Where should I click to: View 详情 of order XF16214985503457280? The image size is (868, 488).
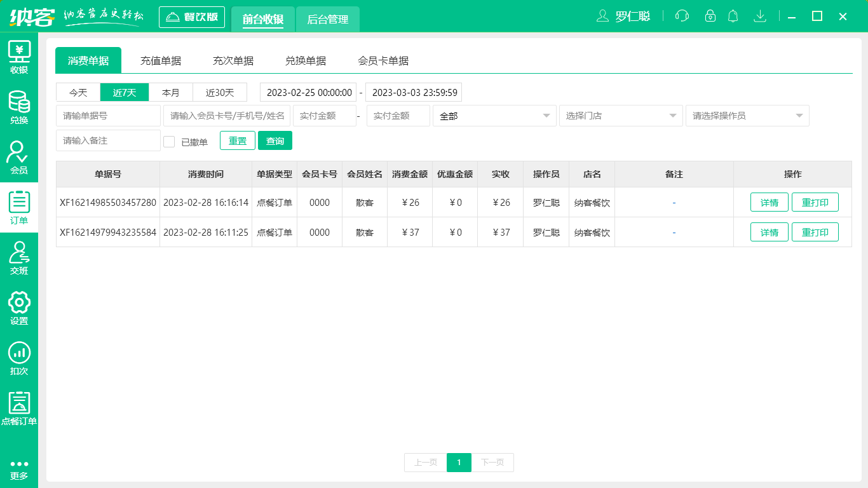click(x=769, y=202)
